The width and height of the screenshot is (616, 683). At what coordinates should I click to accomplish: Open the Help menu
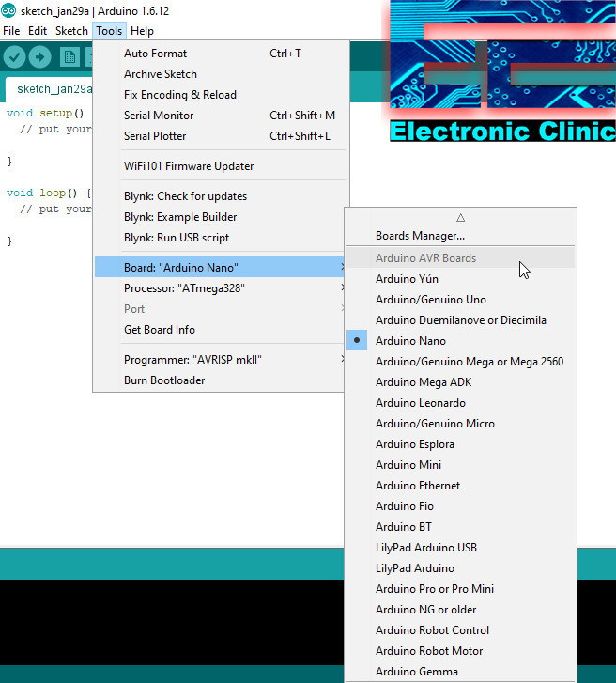tap(142, 31)
